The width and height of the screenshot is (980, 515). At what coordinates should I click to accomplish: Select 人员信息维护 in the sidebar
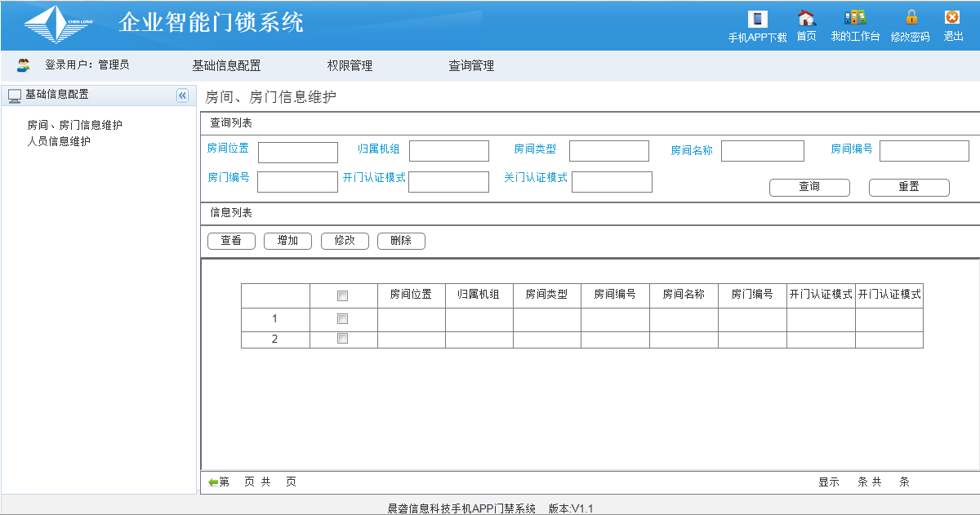tap(59, 141)
